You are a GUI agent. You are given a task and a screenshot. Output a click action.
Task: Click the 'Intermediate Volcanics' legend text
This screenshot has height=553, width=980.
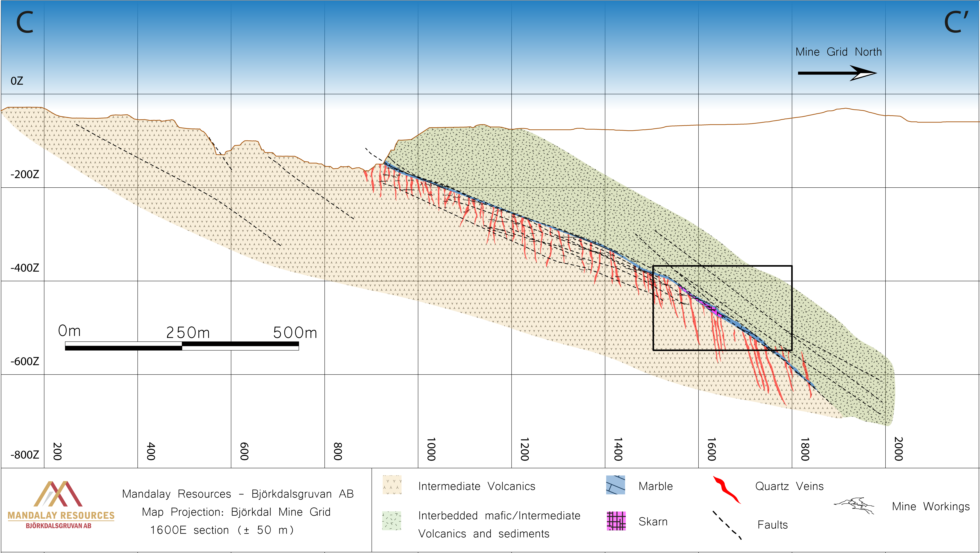[x=477, y=486]
